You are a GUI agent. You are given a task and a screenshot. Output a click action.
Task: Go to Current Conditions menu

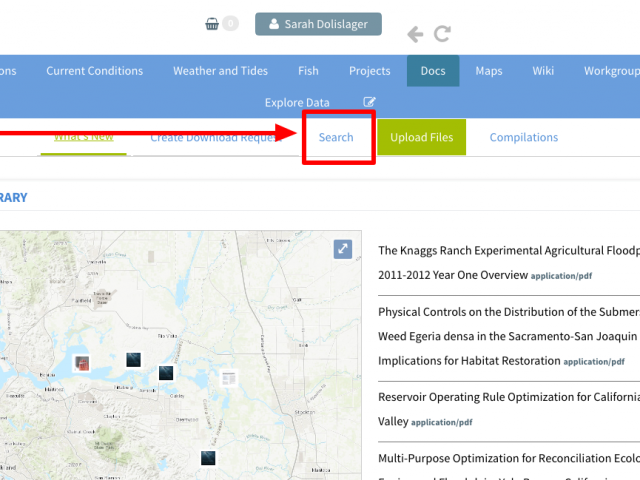pyautogui.click(x=95, y=71)
